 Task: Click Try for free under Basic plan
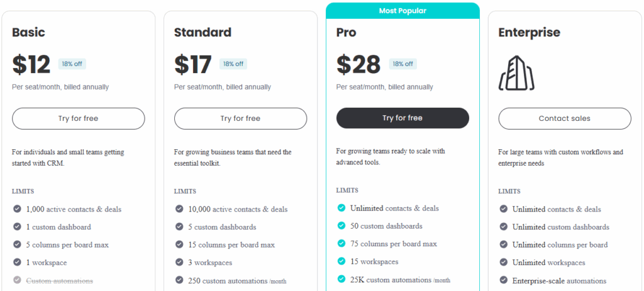79,118
